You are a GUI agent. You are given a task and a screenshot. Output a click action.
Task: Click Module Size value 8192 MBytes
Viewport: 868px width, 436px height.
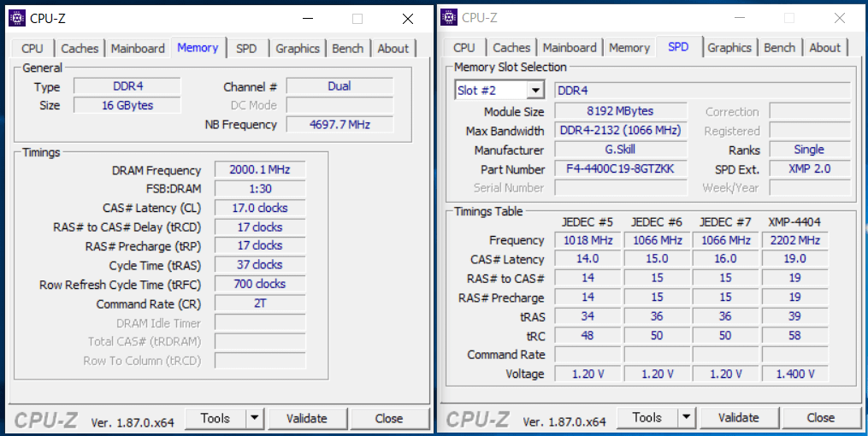tap(621, 111)
